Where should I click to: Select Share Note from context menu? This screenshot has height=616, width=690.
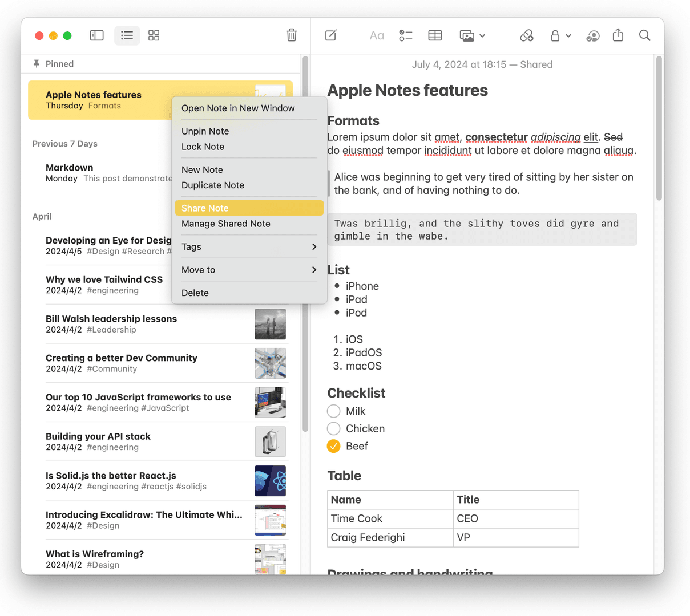click(249, 208)
